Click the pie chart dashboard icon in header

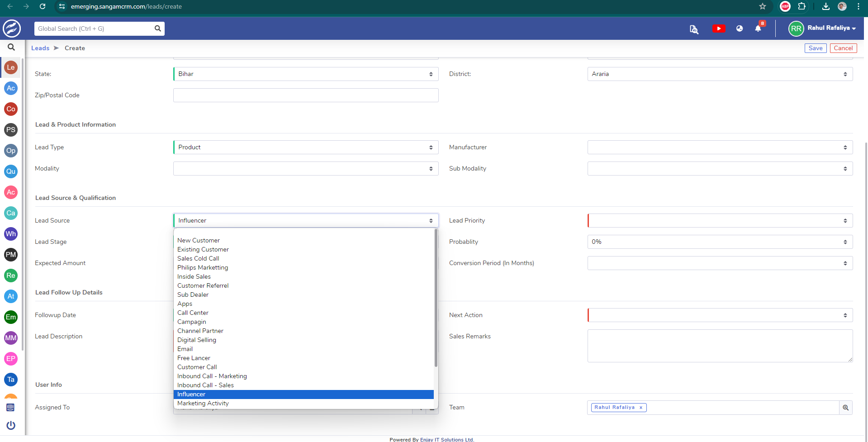740,29
